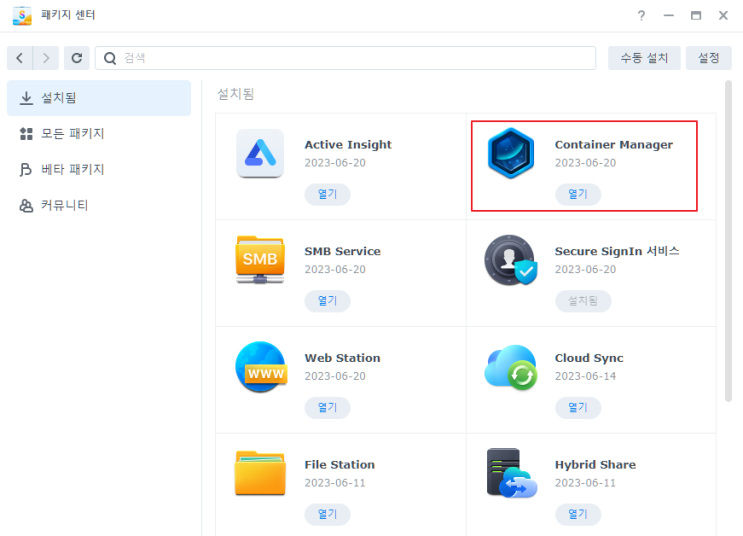The image size is (743, 536).
Task: Click the 2023-06-14 date under Cloud Sync
Action: (586, 376)
